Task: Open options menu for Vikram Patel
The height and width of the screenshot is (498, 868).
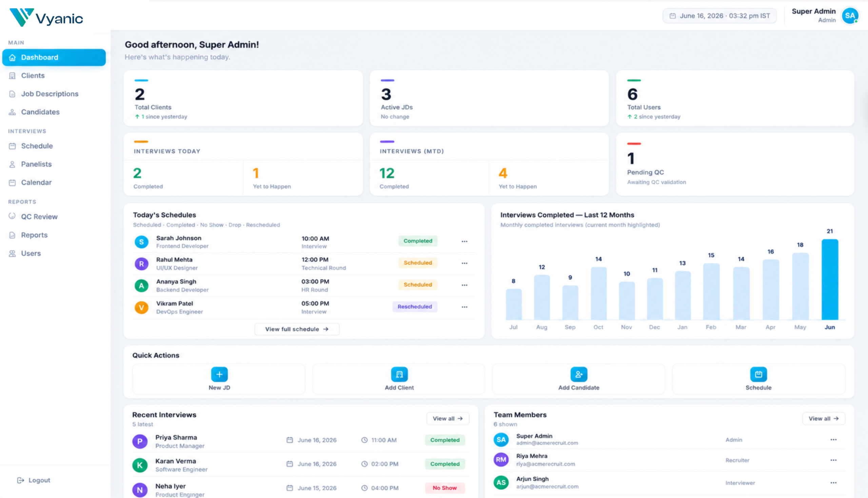Action: coord(465,307)
